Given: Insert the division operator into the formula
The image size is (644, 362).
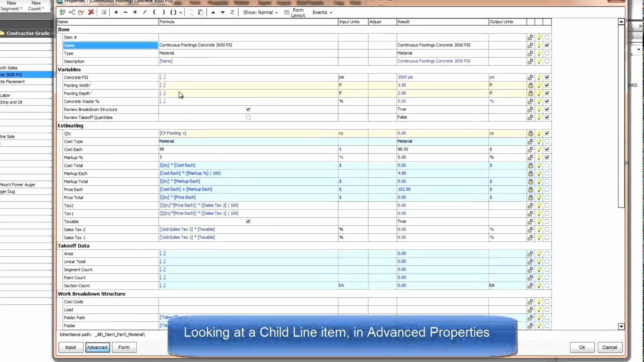Looking at the screenshot, I should click(x=145, y=12).
